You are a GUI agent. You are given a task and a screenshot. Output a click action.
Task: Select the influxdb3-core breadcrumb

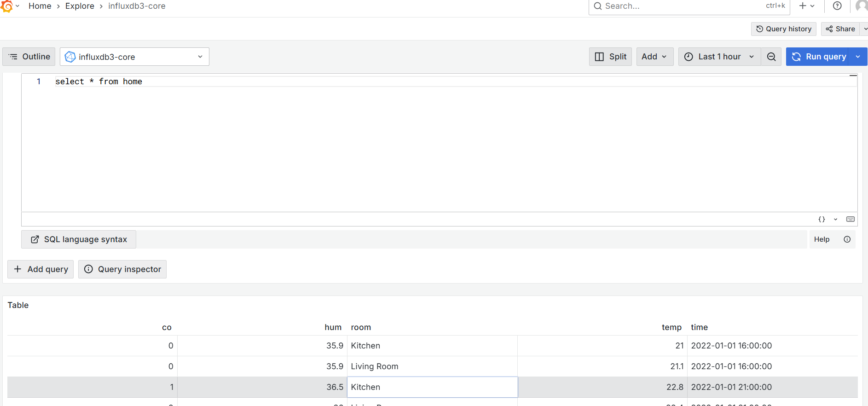[137, 6]
